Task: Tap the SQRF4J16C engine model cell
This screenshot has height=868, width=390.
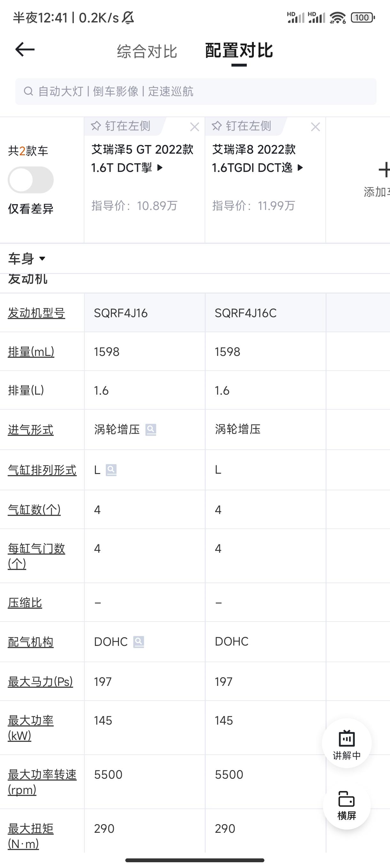Action: pyautogui.click(x=266, y=313)
